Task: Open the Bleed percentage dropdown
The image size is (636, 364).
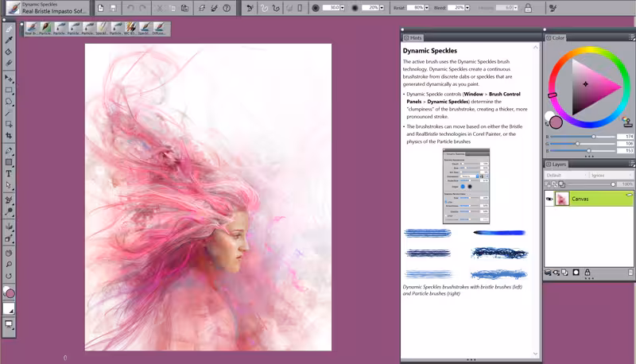Action: click(467, 8)
